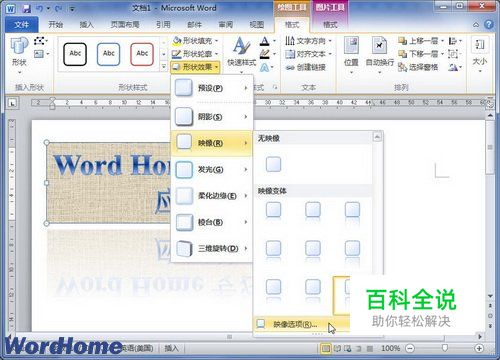Select the red-outlined Abc shape style
This screenshot has width=500, height=360.
pyautogui.click(x=142, y=54)
